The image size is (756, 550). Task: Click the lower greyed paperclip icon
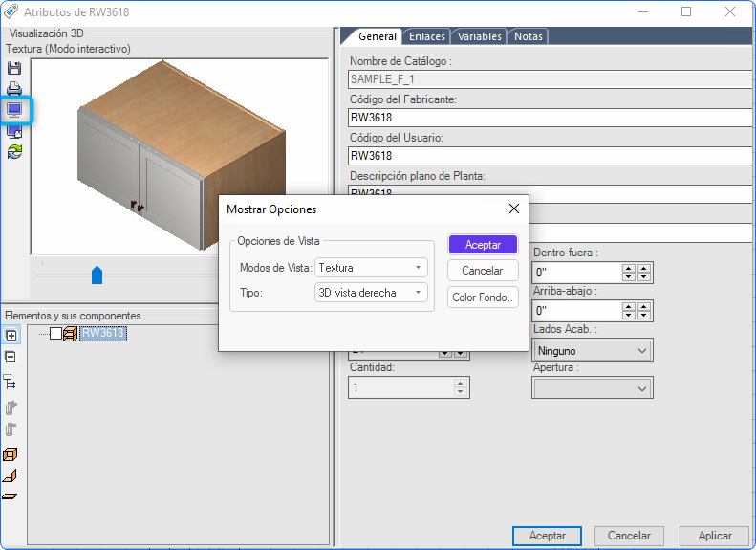click(11, 429)
